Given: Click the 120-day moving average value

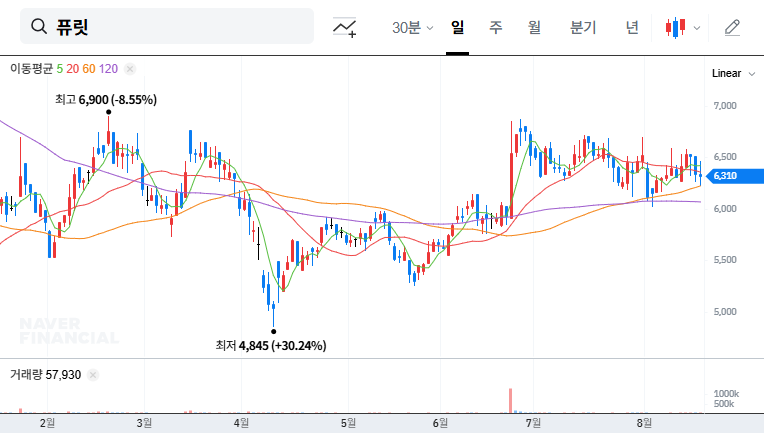Looking at the screenshot, I should [108, 69].
